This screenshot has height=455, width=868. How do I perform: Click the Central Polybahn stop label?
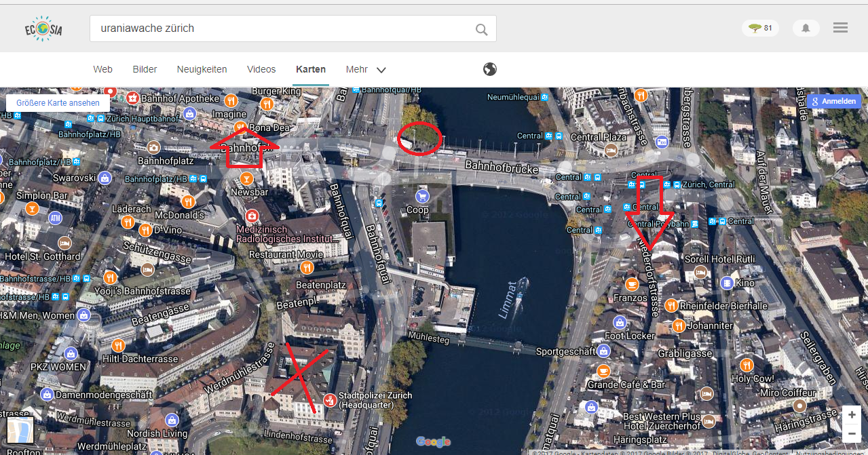pyautogui.click(x=659, y=224)
